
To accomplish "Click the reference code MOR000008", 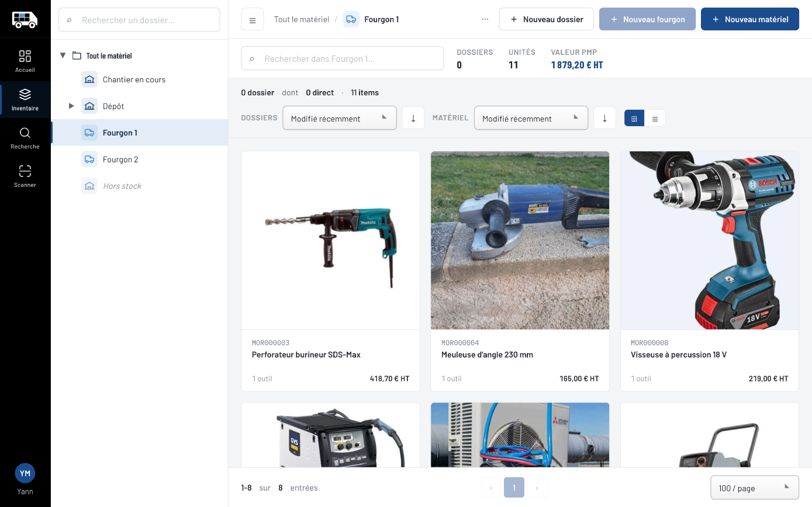I will click(649, 343).
